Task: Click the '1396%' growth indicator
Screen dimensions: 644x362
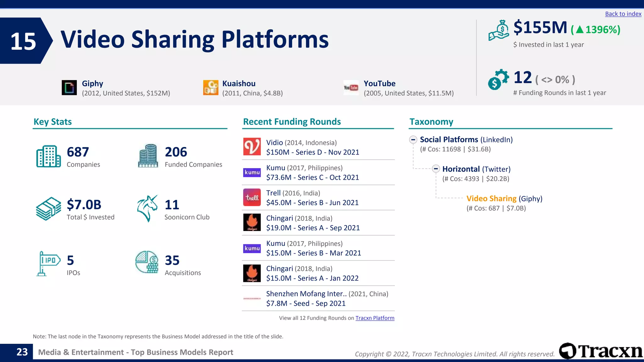Action: click(x=596, y=30)
